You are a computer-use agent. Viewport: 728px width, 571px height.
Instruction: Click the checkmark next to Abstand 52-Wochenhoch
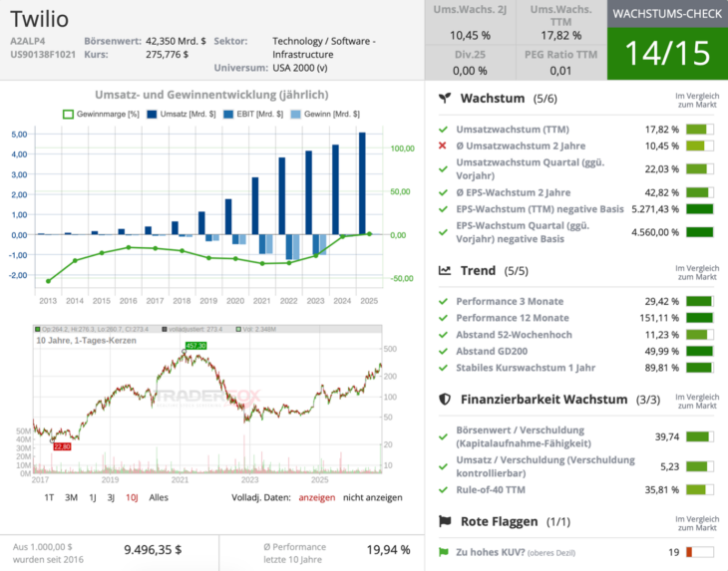[x=443, y=335]
